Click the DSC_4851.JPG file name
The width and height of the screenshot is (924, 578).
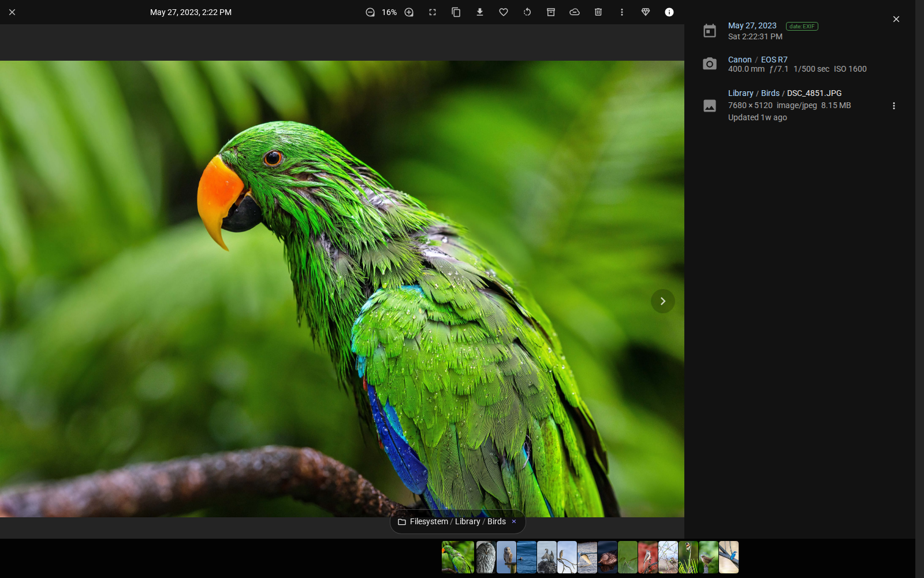click(x=814, y=93)
